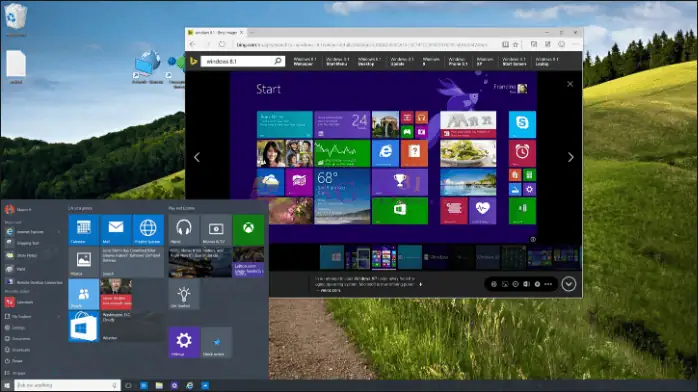Open the red News tile
This screenshot has height=392, width=698.
pos(116,294)
